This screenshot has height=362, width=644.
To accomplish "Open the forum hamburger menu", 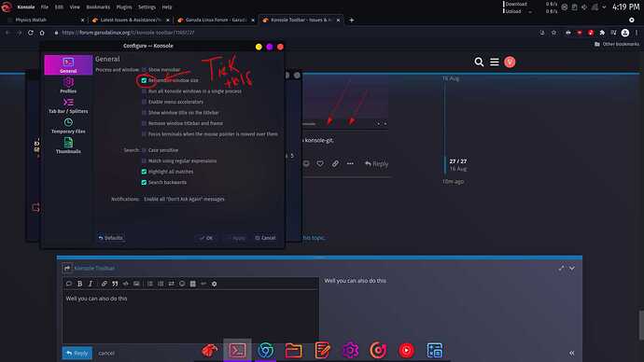I will (495, 62).
